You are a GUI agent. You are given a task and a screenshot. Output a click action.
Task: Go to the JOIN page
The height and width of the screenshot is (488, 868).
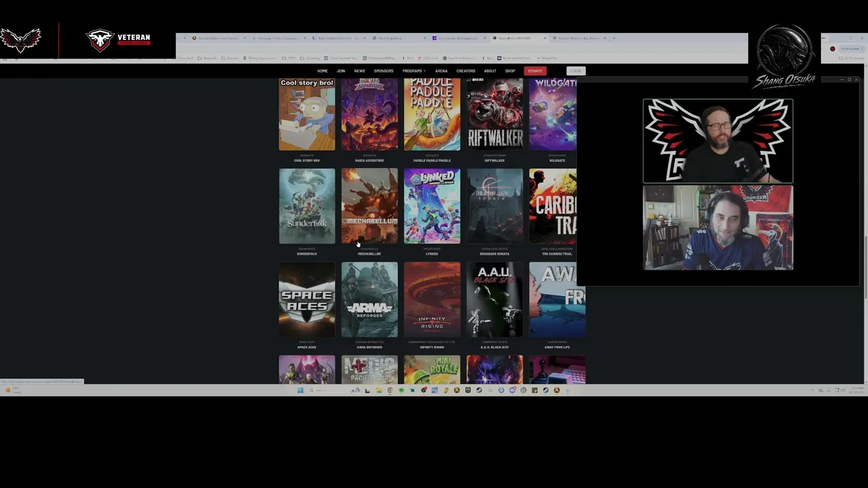(x=341, y=71)
